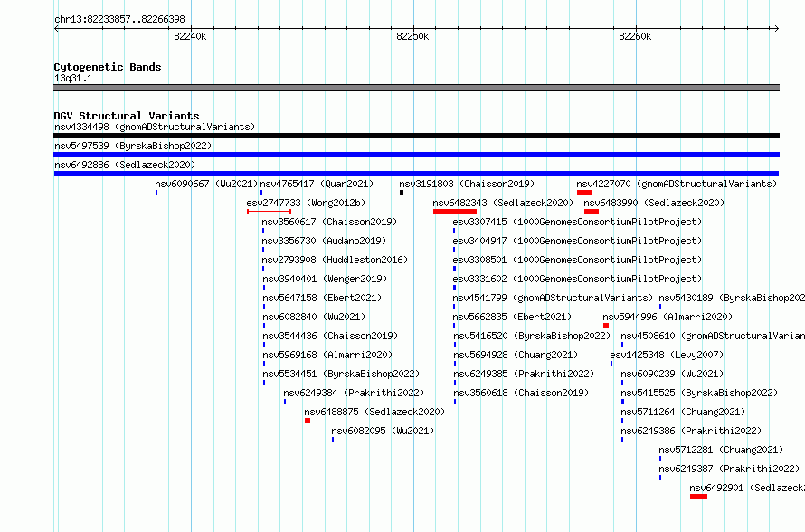
Task: Select nsv6249384 (Prakrithi2022) label
Action: tap(355, 393)
